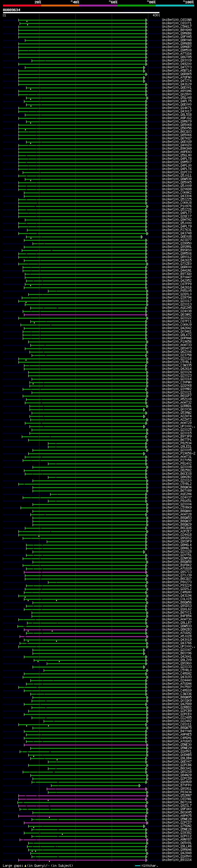Open hit UniRef100_C6SXT1
Viewport: 197px width, 868px height.
(x=176, y=23)
